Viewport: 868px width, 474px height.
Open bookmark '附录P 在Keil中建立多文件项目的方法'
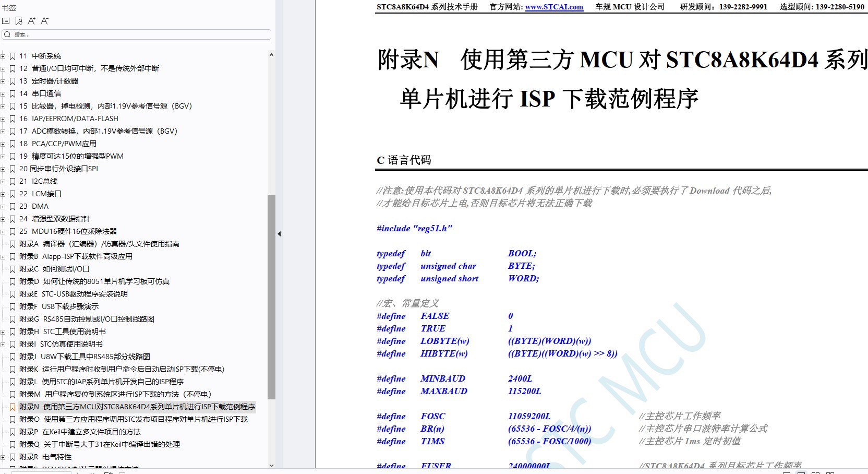(x=80, y=432)
